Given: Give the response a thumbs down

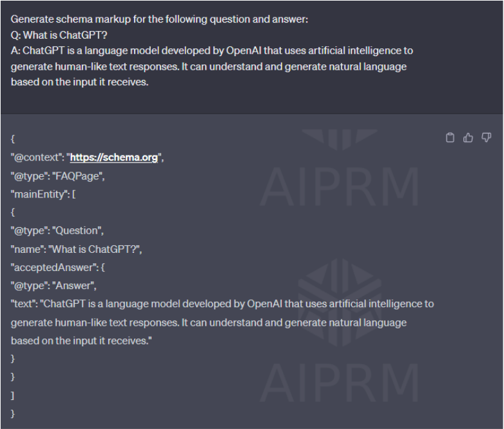Looking at the screenshot, I should [x=487, y=137].
